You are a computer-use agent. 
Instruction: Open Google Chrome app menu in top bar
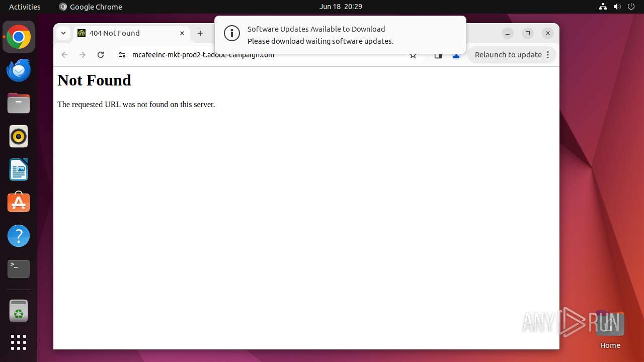(x=91, y=7)
